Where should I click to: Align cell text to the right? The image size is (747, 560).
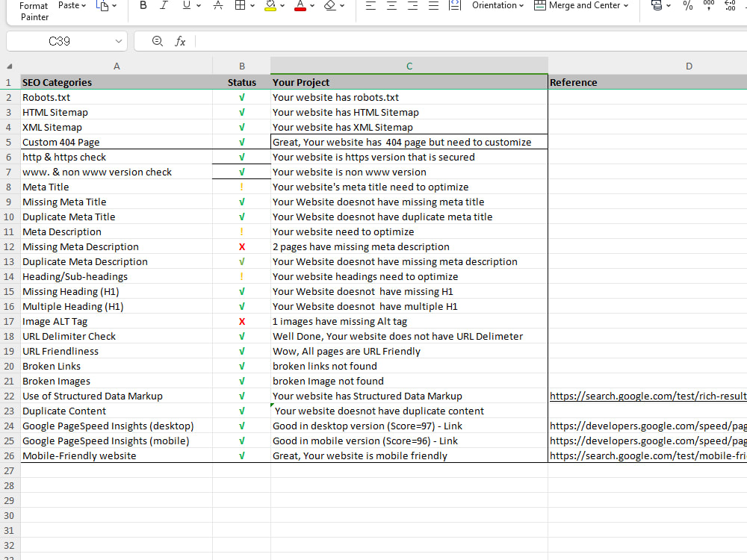(412, 6)
